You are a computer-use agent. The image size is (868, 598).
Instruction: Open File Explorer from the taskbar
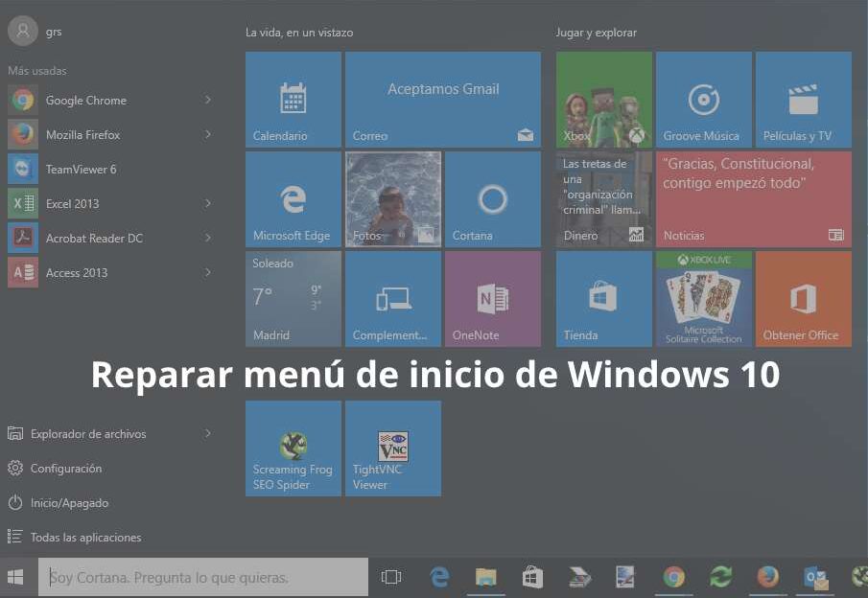[x=485, y=577]
